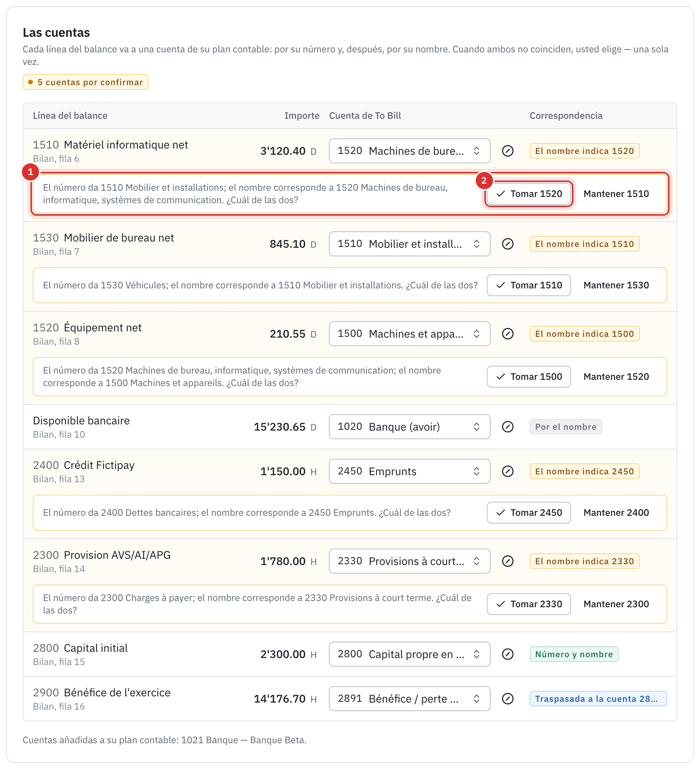
Task: Choose Tomar 1500
Action: [529, 377]
